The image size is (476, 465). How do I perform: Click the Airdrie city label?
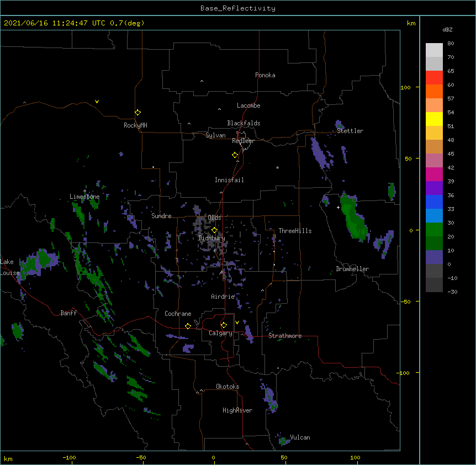pyautogui.click(x=223, y=297)
